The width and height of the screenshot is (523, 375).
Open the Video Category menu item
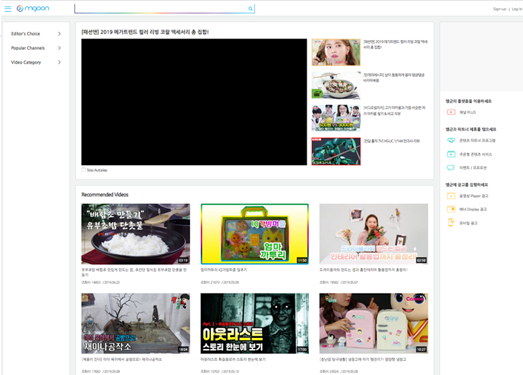(26, 62)
